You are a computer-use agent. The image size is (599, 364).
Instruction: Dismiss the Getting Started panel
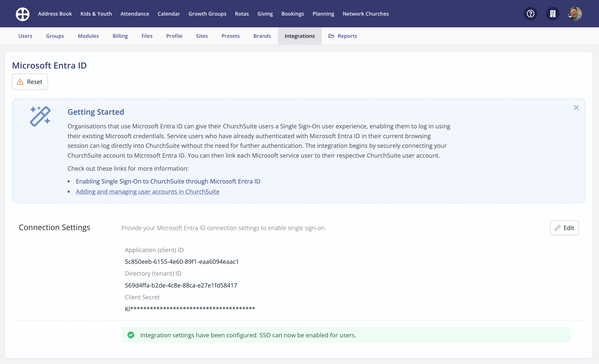576,108
